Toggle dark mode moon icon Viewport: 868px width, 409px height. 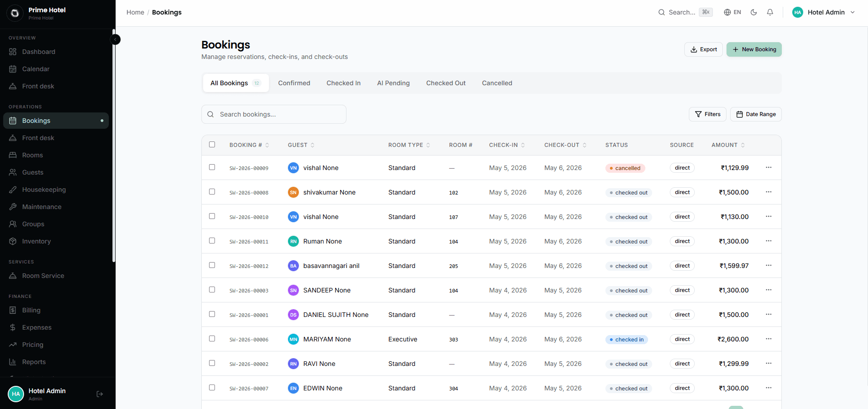[x=754, y=12]
